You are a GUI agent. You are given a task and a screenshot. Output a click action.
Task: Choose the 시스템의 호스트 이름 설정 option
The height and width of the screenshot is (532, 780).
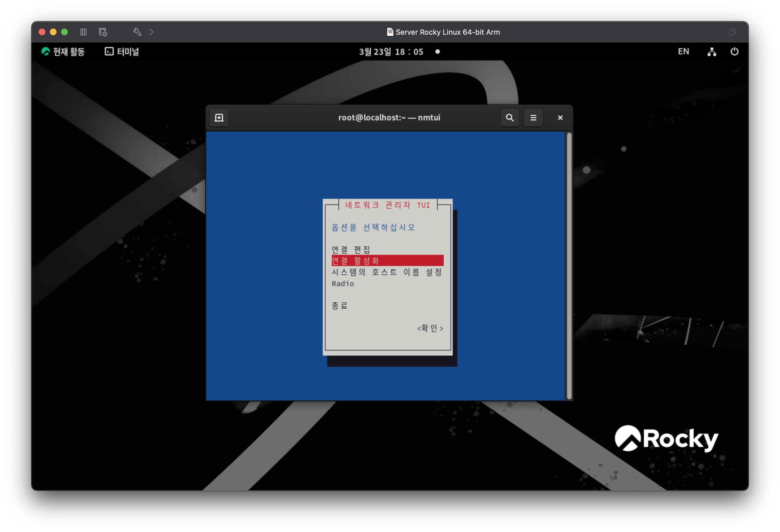(387, 272)
